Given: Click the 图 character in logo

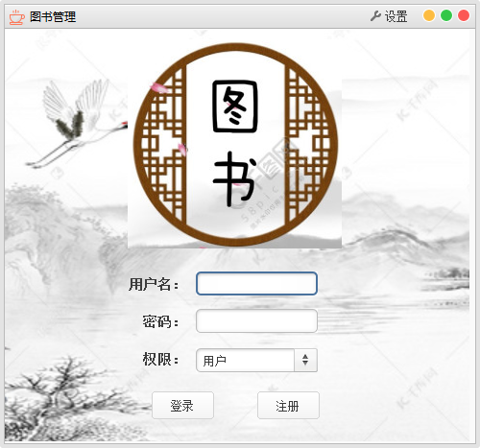Looking at the screenshot, I should coord(235,106).
